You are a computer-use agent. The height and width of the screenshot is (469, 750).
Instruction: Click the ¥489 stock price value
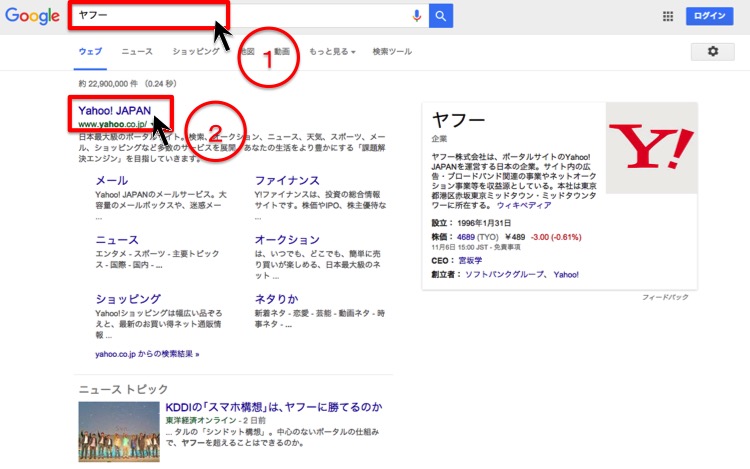[515, 237]
